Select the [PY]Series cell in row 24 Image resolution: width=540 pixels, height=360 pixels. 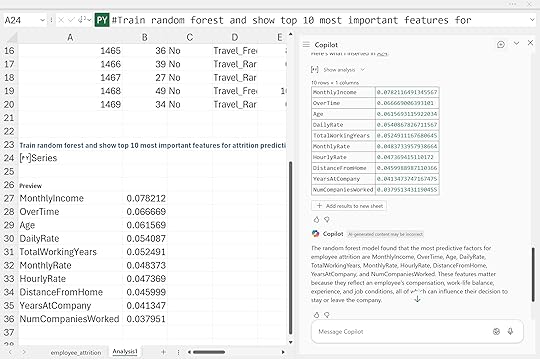(70, 158)
